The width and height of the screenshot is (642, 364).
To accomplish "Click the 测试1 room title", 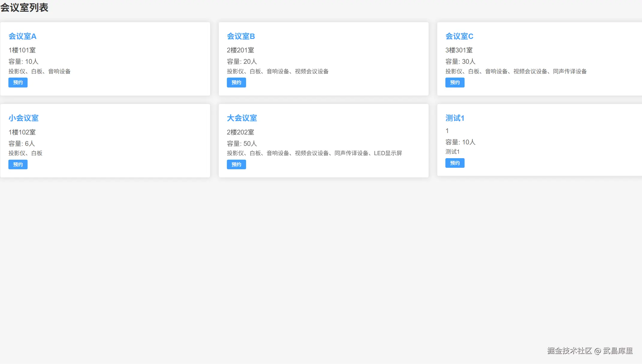I will (455, 118).
